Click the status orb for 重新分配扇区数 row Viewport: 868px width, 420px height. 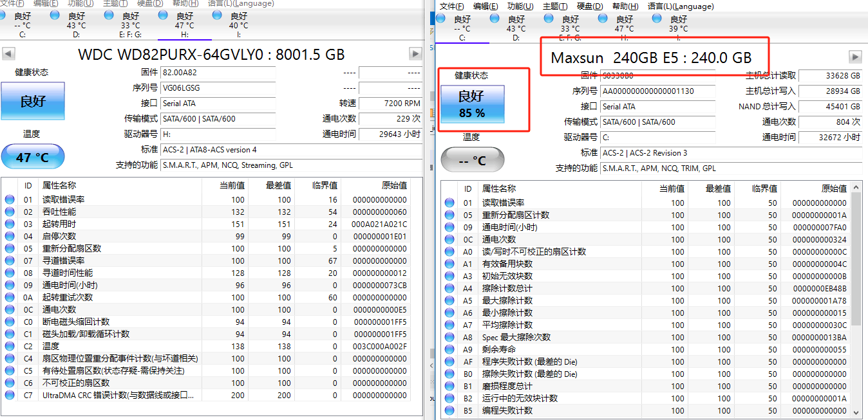pyautogui.click(x=10, y=248)
